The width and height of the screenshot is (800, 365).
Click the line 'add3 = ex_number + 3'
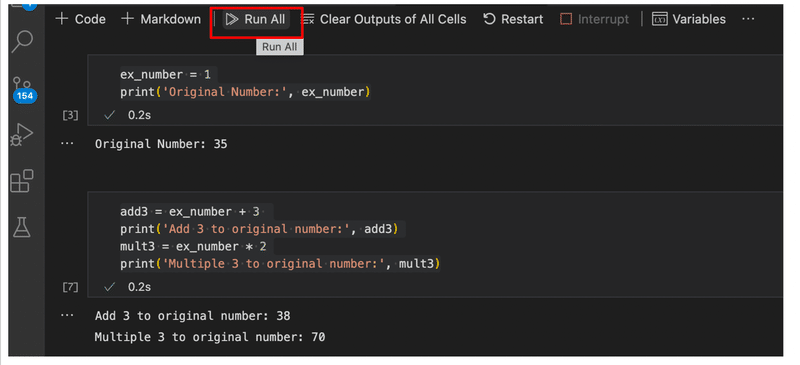pos(190,211)
